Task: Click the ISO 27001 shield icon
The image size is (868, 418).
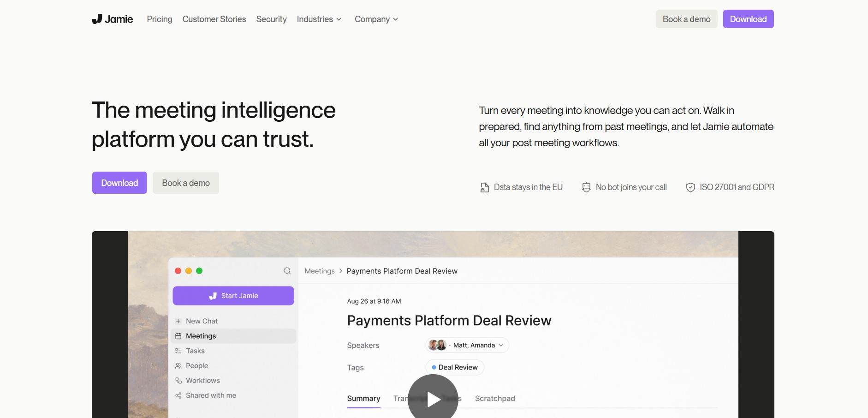Action: click(x=690, y=187)
